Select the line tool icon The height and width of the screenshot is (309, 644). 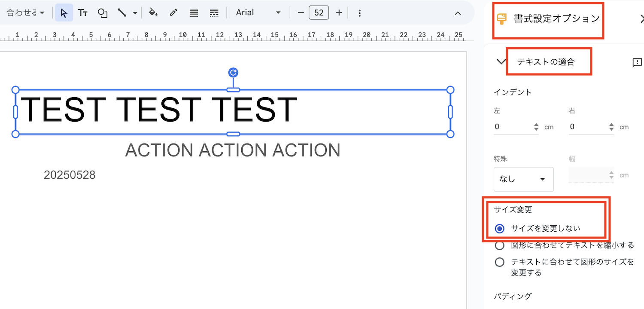(122, 13)
